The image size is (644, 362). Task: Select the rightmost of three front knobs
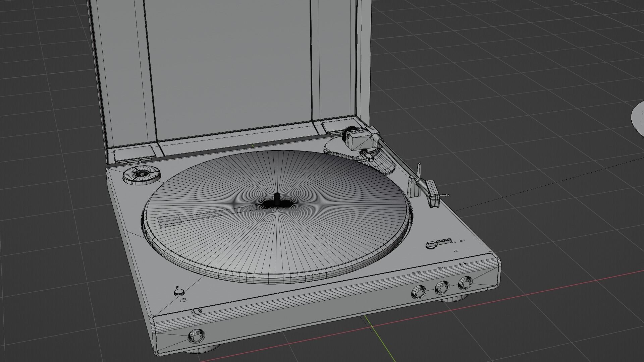(465, 283)
